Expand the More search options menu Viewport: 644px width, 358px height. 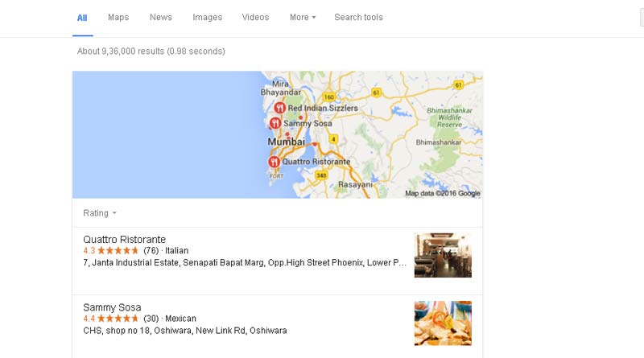tap(303, 17)
